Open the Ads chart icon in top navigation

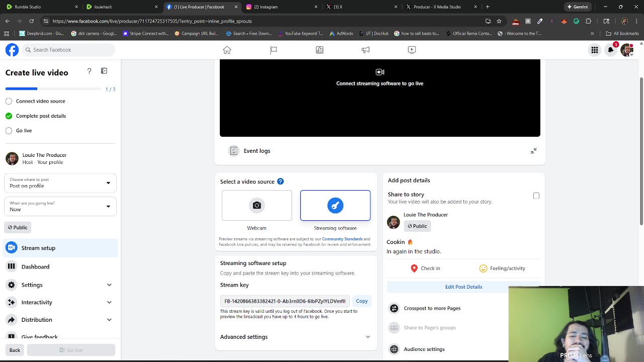[x=319, y=50]
